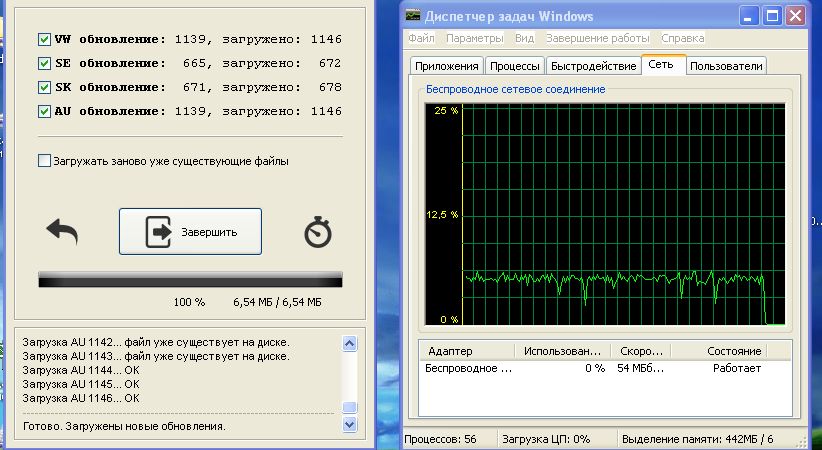Enable re-downloading of existing files
The width and height of the screenshot is (822, 450).
coord(44,160)
